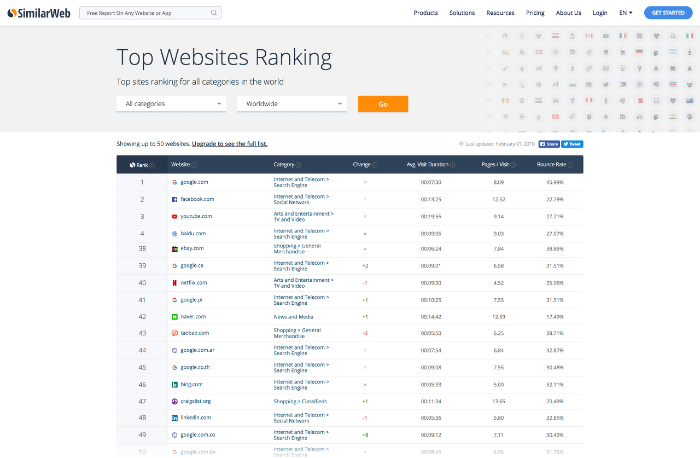700x458 pixels.
Task: Click the netflix.com favicon icon
Action: [x=175, y=283]
